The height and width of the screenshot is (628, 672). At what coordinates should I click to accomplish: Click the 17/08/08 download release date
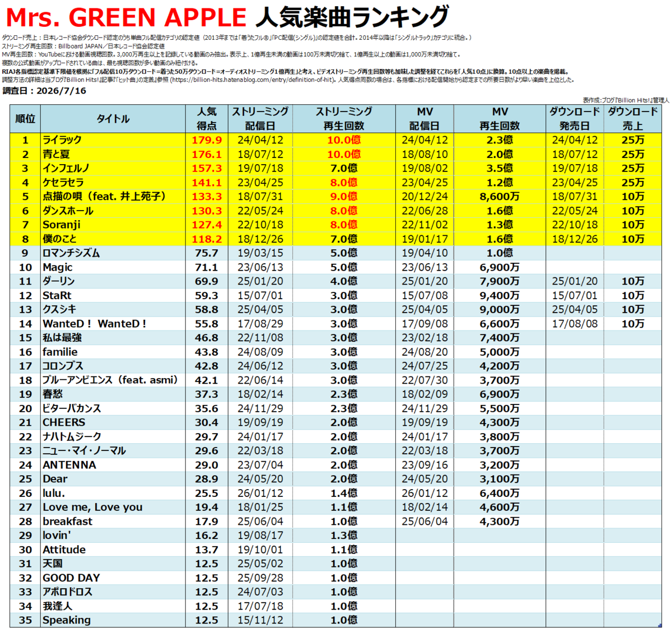tap(575, 324)
